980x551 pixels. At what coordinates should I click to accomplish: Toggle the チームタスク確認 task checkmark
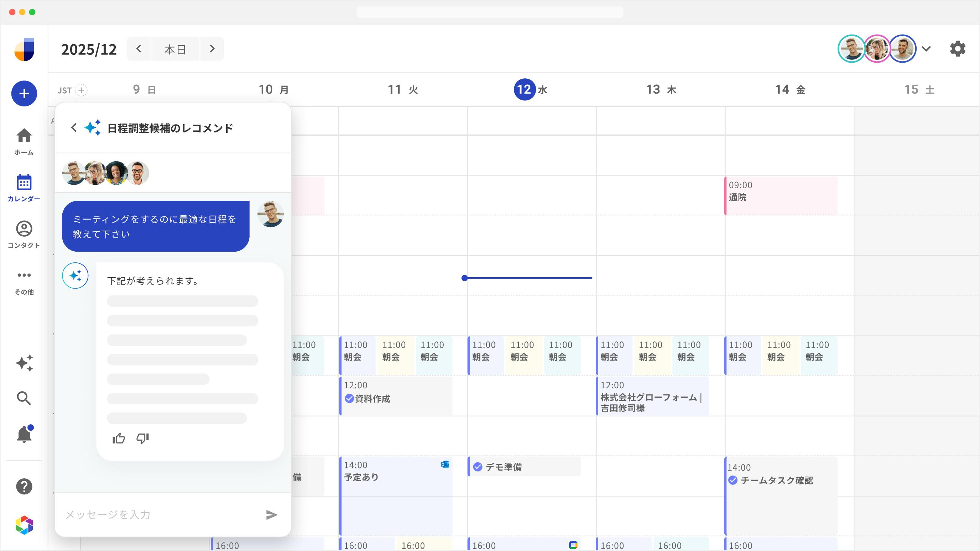click(733, 480)
